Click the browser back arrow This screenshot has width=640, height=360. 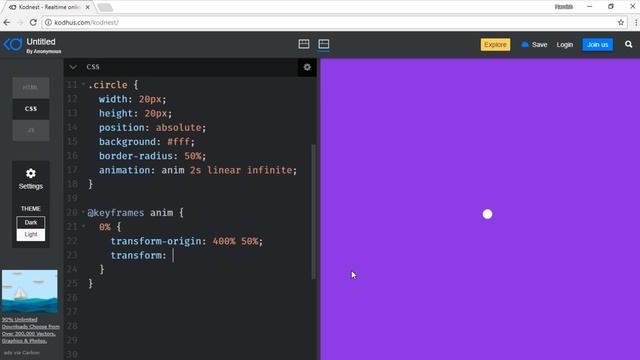click(x=7, y=22)
